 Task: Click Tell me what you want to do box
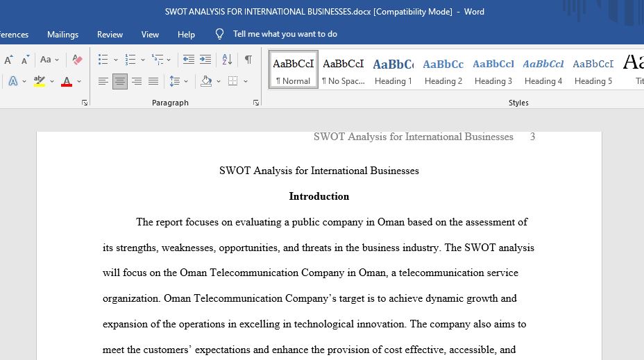coord(285,34)
